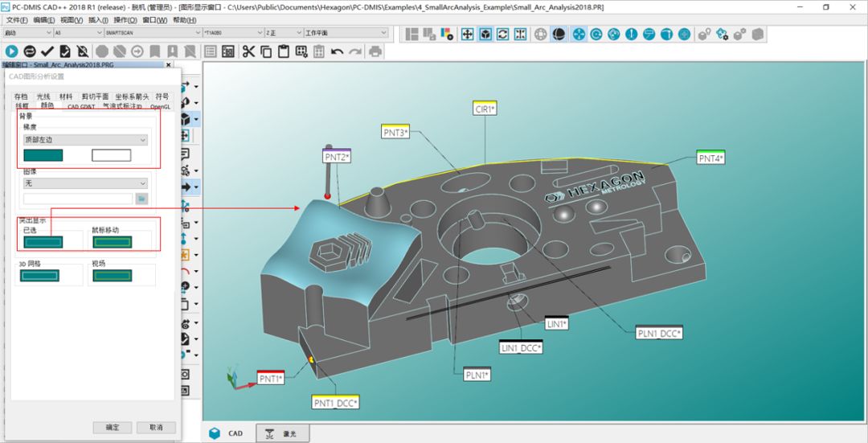Open the 插入(I) menu
The height and width of the screenshot is (443, 868).
click(99, 20)
